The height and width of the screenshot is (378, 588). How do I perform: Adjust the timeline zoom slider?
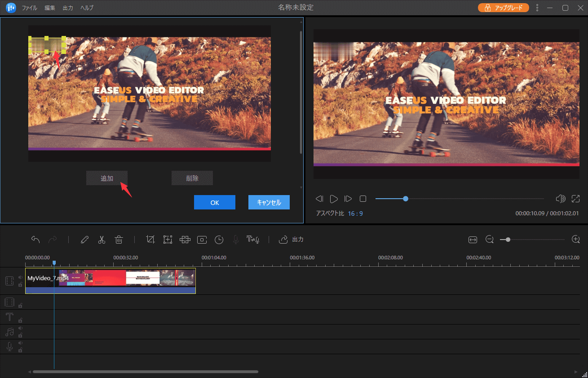(x=532, y=240)
